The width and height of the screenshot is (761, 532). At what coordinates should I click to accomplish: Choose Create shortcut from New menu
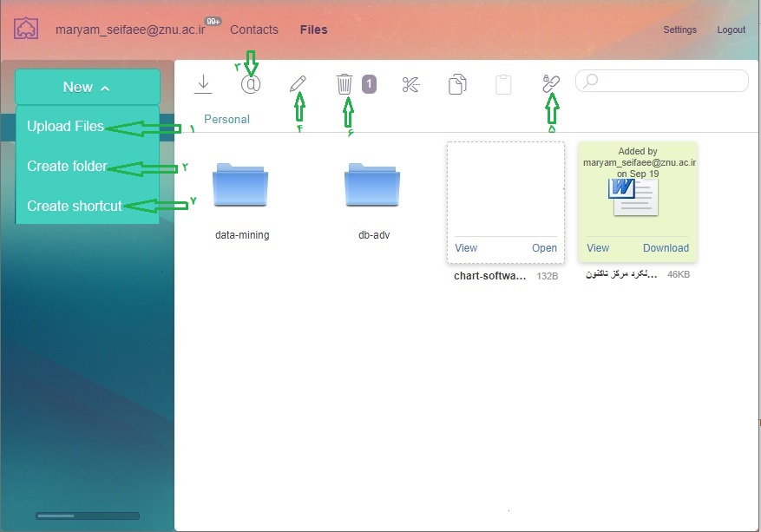tap(75, 206)
